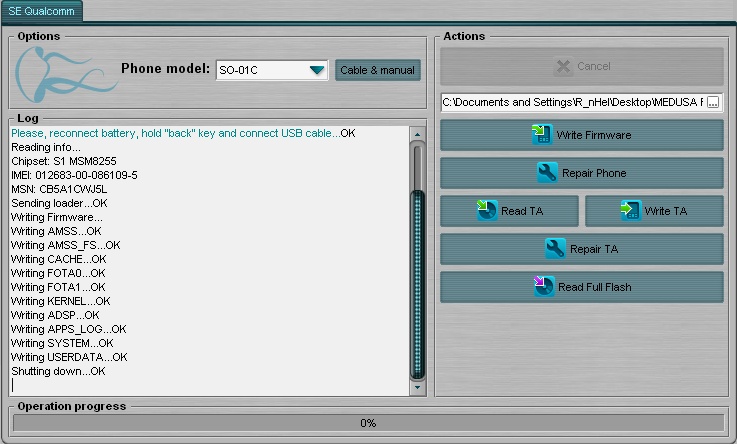Open the SE Qualcomm tab
The height and width of the screenshot is (447, 737).
click(42, 11)
